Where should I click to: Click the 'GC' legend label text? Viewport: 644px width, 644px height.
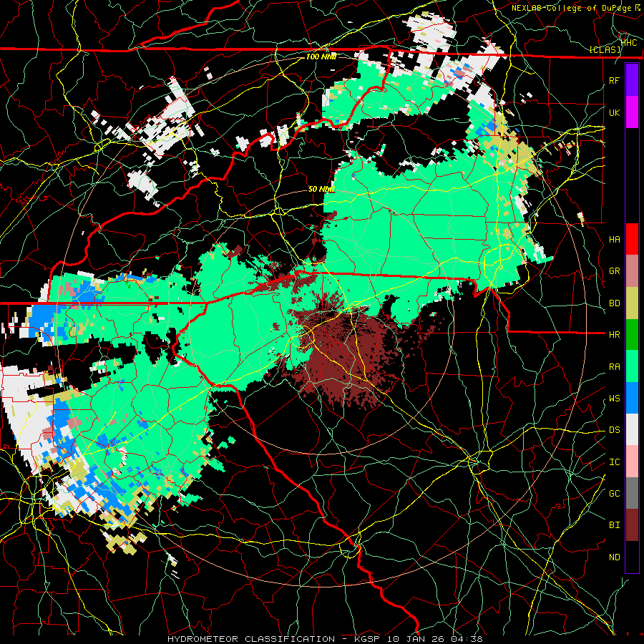(x=615, y=494)
